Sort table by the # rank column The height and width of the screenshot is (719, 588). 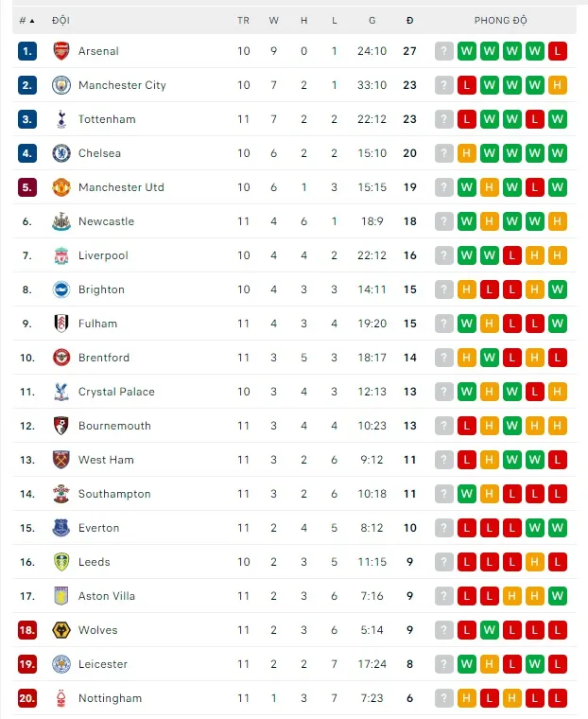pyautogui.click(x=26, y=20)
